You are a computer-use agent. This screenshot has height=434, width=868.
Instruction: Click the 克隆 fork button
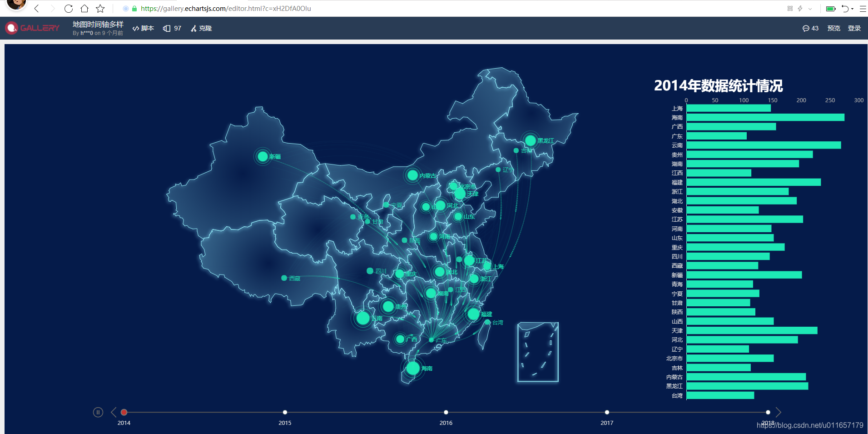201,28
